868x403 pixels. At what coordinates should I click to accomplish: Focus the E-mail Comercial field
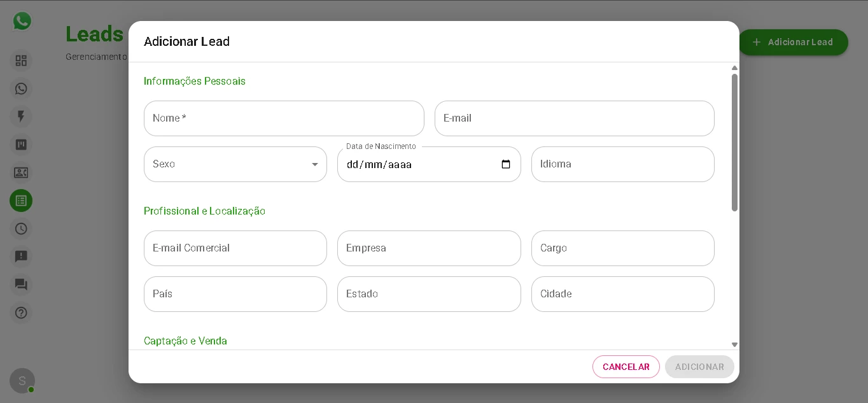[x=235, y=248]
